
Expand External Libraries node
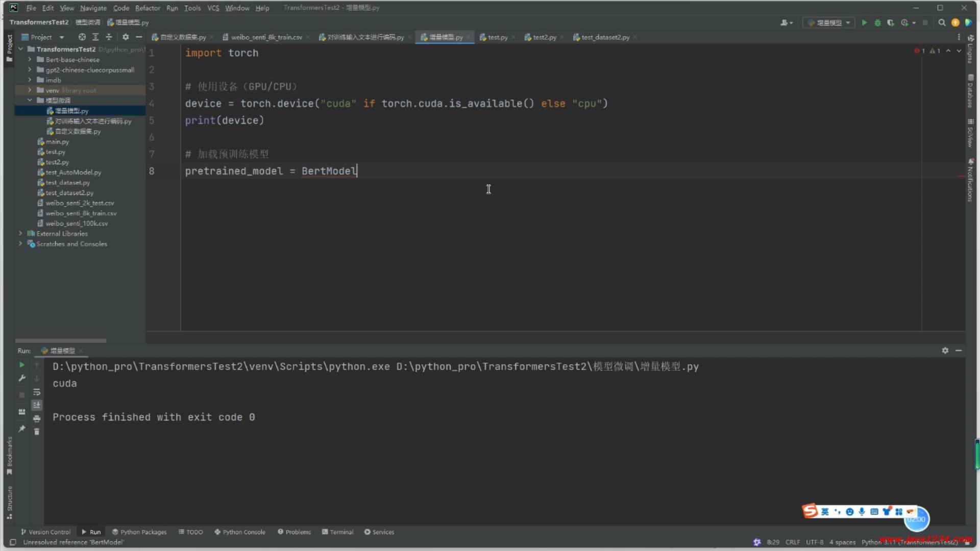[x=20, y=234]
